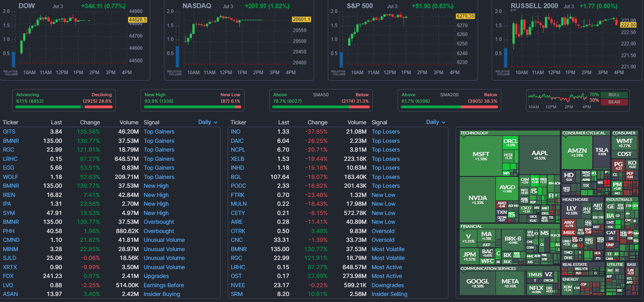Select the GOOGL tile in the heatmap
644x302 pixels.
pyautogui.click(x=478, y=283)
